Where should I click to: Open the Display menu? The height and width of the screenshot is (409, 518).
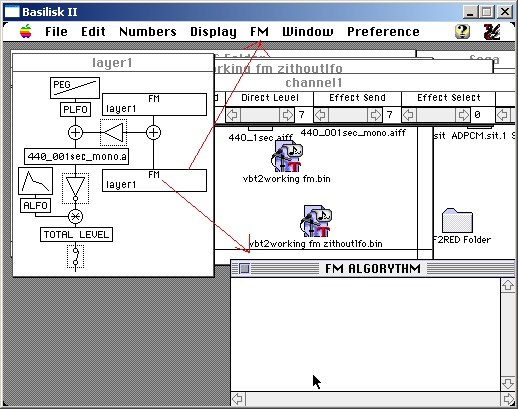213,32
